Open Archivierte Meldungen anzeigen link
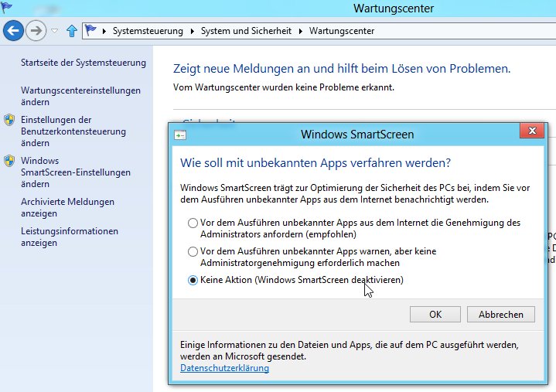The image size is (556, 392). click(x=67, y=207)
